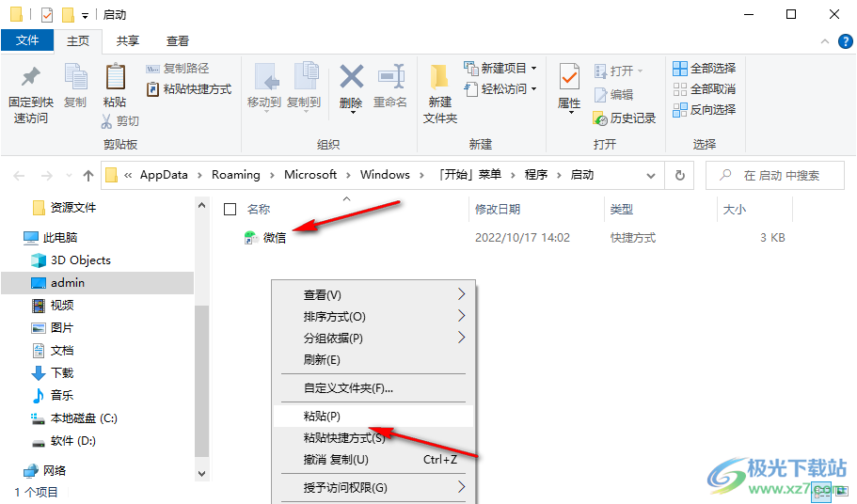This screenshot has width=857, height=504.
Task: Choose Paste Shortcut (粘贴快捷方式(S)) in context menu
Action: (x=373, y=438)
